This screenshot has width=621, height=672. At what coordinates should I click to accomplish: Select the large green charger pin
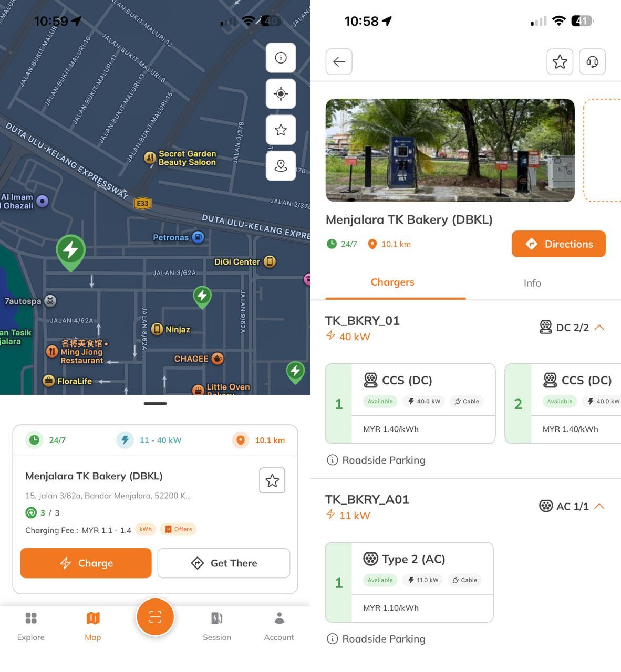click(x=71, y=250)
